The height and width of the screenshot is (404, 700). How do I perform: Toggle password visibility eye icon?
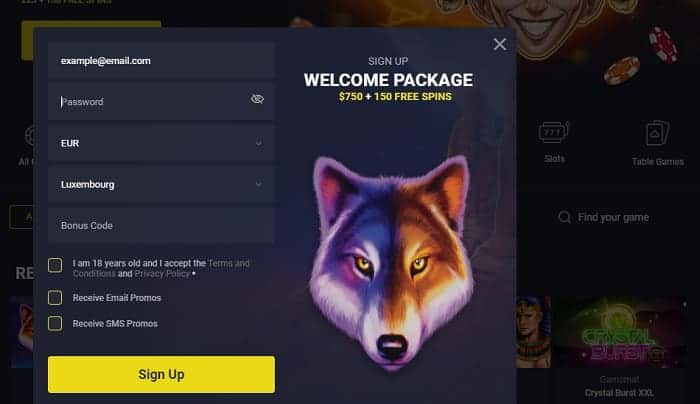[257, 99]
